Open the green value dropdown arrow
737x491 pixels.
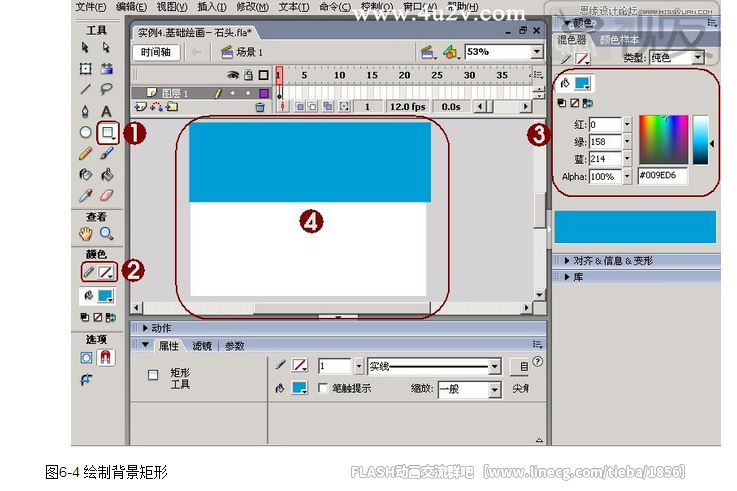click(x=627, y=141)
